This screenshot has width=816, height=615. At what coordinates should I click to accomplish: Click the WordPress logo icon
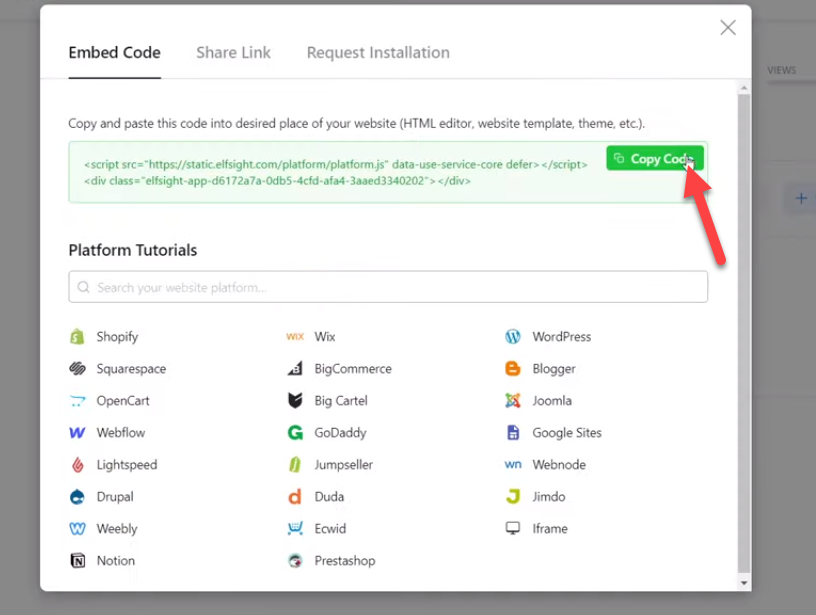tap(513, 337)
